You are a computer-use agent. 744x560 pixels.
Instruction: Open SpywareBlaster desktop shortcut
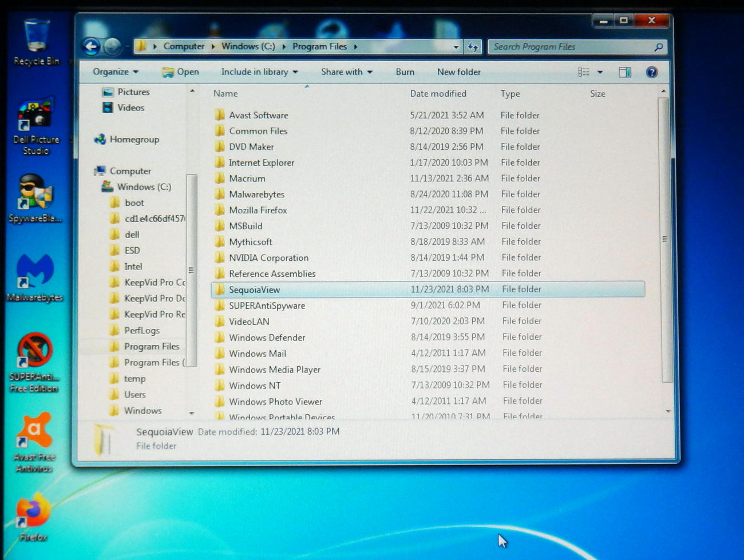click(35, 199)
